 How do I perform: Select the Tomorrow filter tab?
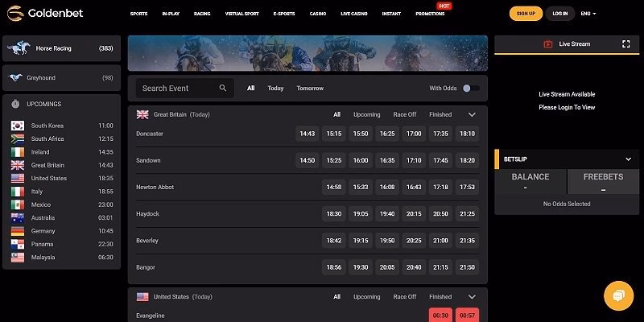coord(310,88)
